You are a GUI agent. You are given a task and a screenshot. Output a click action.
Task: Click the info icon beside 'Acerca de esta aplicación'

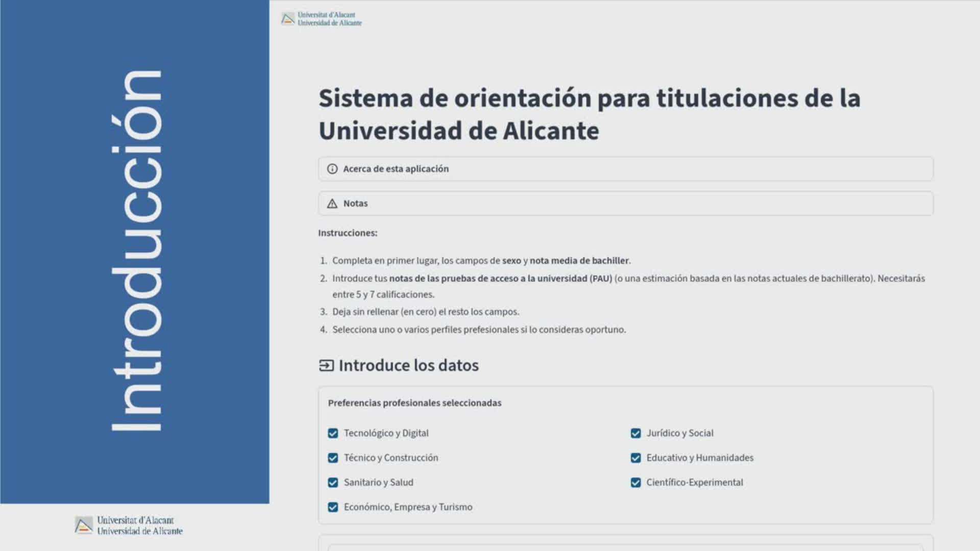332,169
